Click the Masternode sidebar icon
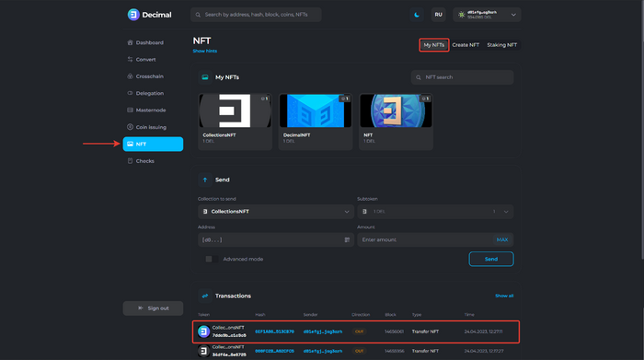The width and height of the screenshot is (644, 360). tap(131, 110)
